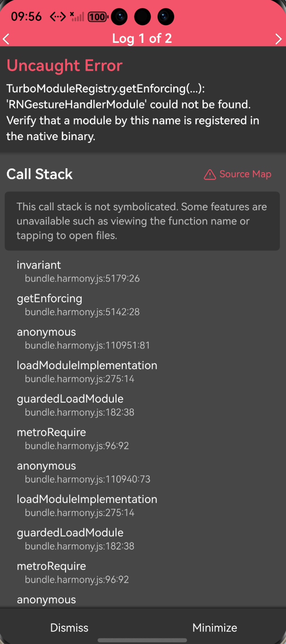Dismiss the uncaught error log

point(69,627)
